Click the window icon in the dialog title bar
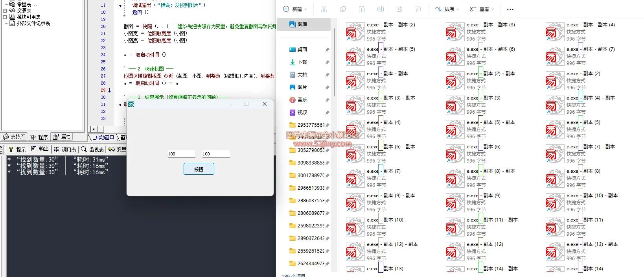The image size is (644, 277). pyautogui.click(x=131, y=104)
